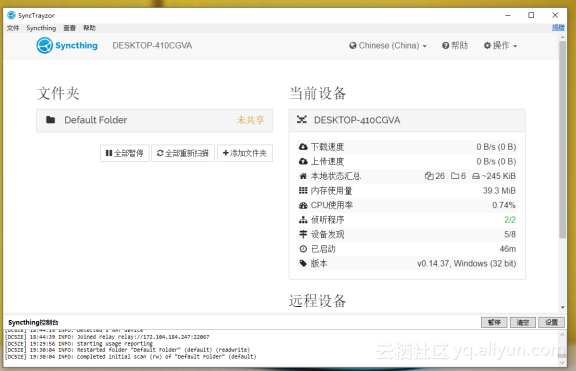The image size is (576, 371).
Task: Click the signpost icon at 设备发现
Action: click(303, 234)
